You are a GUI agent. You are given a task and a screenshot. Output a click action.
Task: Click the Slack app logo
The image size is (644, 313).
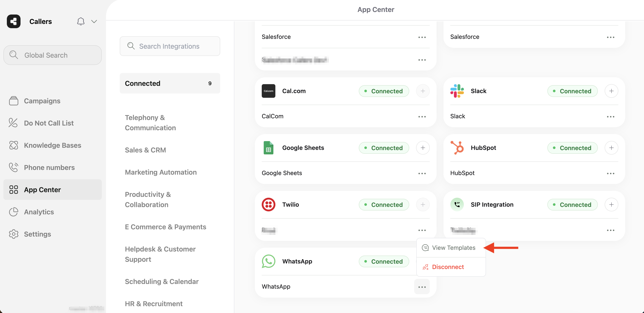click(457, 91)
